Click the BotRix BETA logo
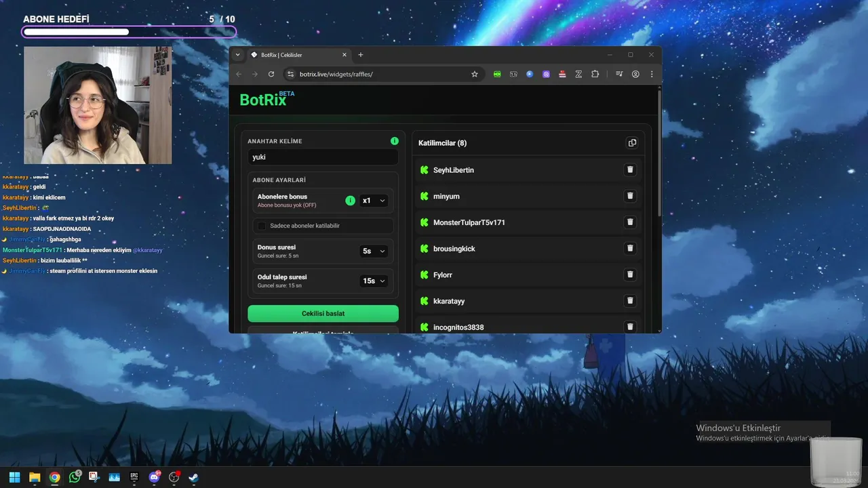The width and height of the screenshot is (868, 488). [x=267, y=100]
